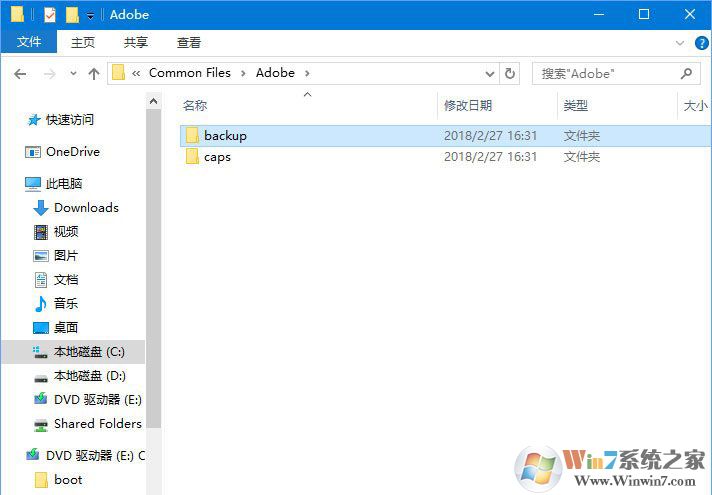
Task: Sort by the 名称 column header
Action: [x=195, y=106]
